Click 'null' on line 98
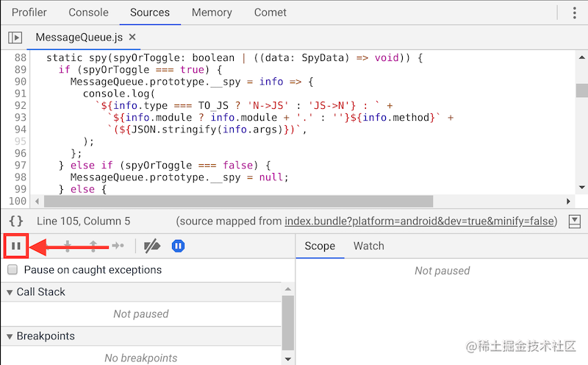Screen dimensions: 588x365 click(271, 177)
